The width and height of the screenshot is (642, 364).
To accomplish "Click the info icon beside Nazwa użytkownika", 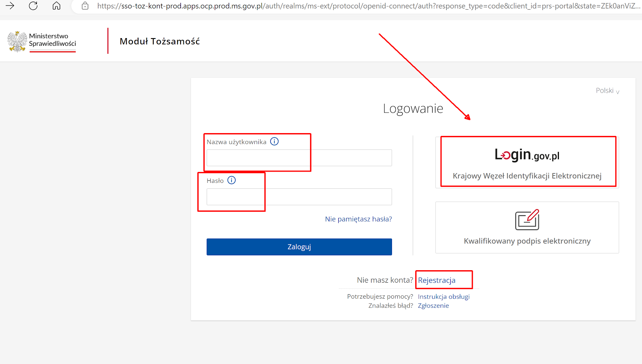I will click(274, 142).
